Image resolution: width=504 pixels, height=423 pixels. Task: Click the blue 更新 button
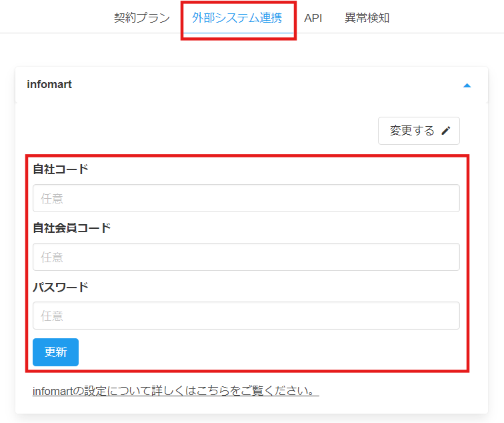coord(55,352)
